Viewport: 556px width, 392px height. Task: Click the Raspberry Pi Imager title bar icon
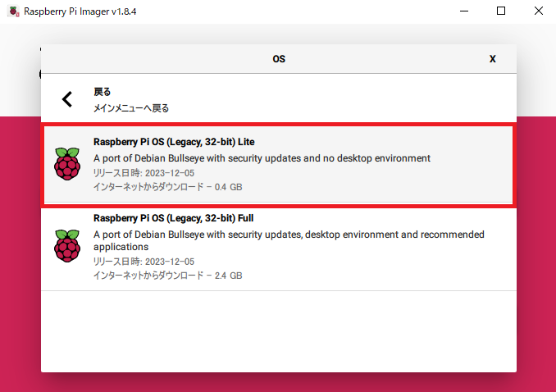13,11
